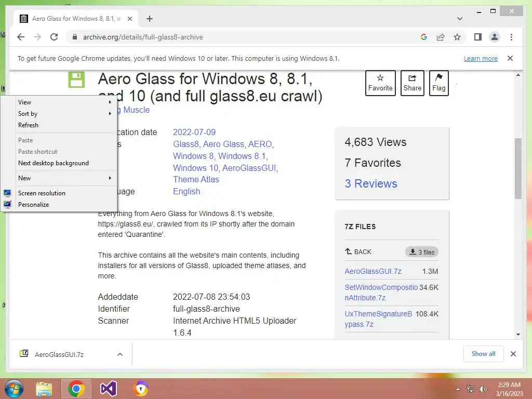Open the Learn more link

pos(481,58)
